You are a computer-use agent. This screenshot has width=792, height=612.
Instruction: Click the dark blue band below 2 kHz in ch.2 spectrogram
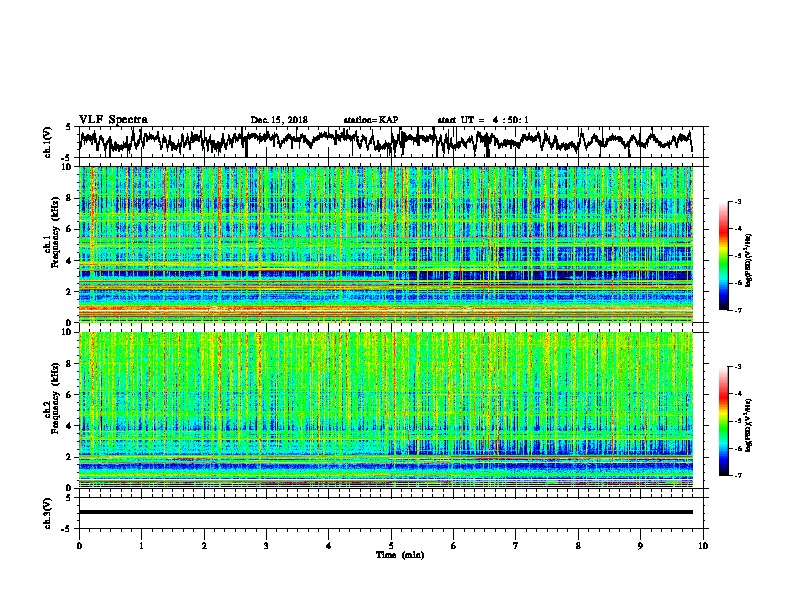386,466
